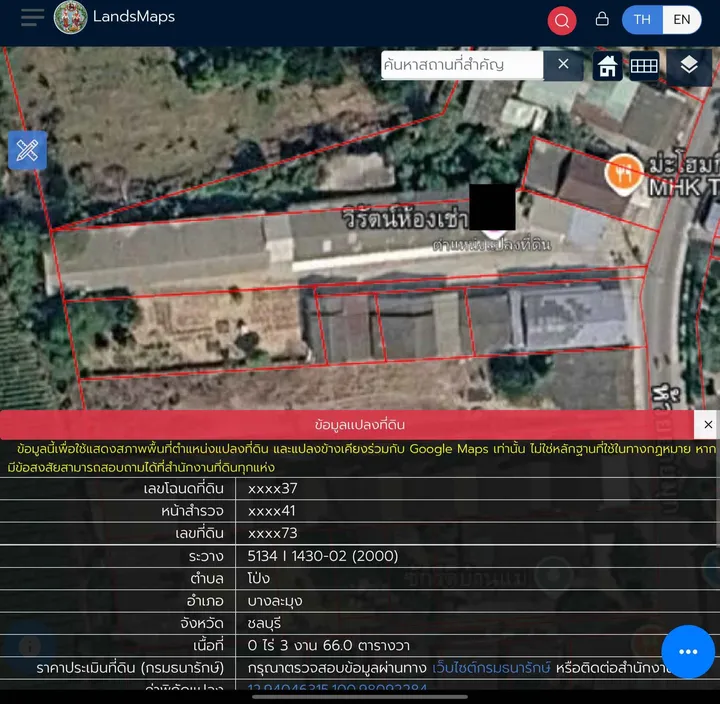Clear the place search box
Screen dimensions: 720x704
coord(563,64)
